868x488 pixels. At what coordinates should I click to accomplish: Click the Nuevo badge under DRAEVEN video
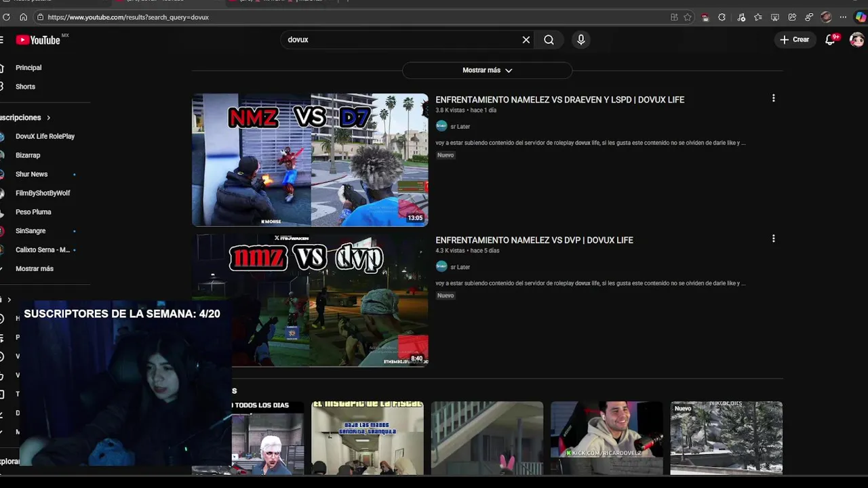point(446,155)
